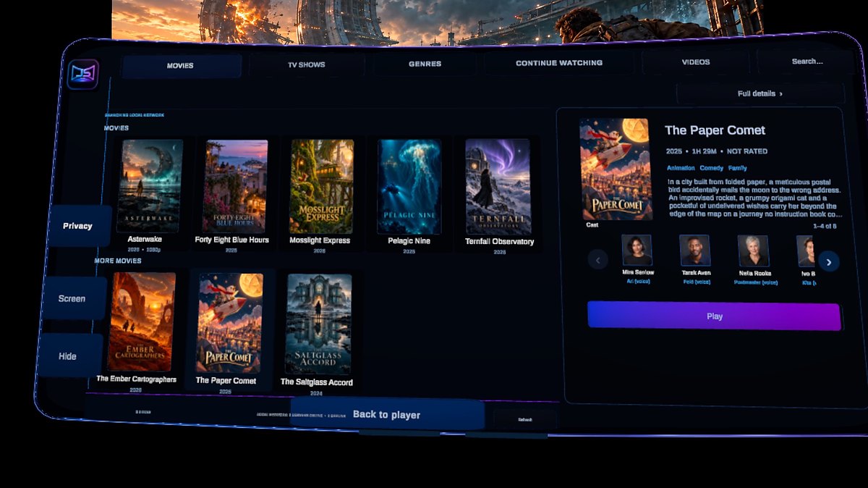Click the movie synopsis paragraph

[x=754, y=198]
